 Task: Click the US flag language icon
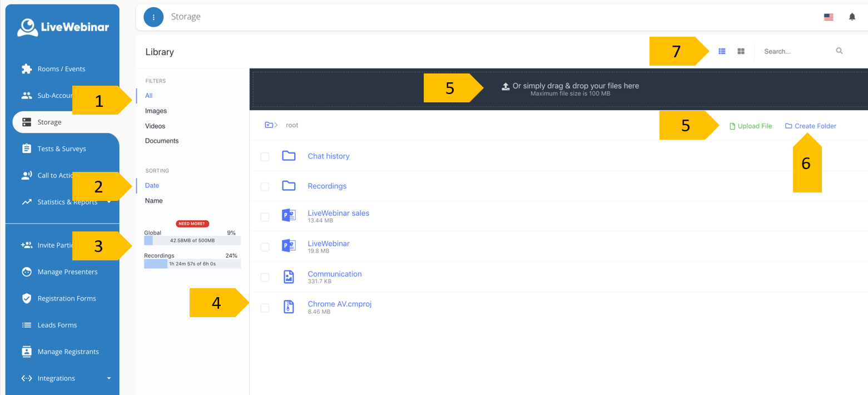[x=829, y=17]
